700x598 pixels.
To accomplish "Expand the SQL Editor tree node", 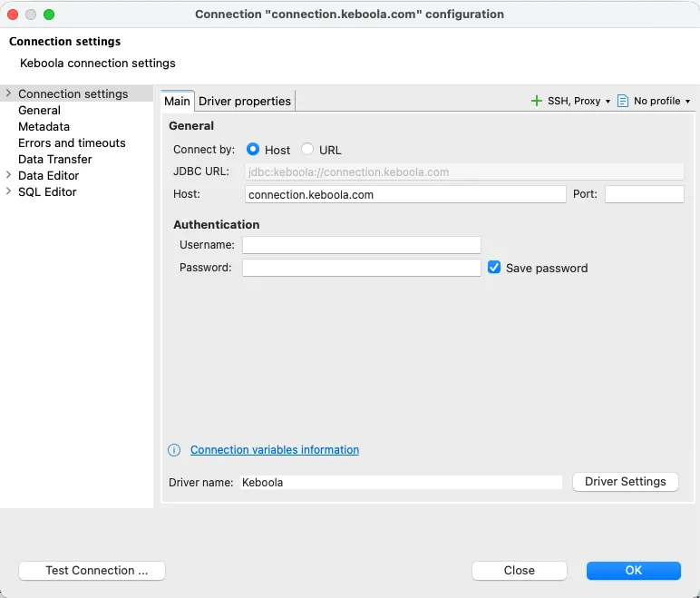I will (8, 191).
